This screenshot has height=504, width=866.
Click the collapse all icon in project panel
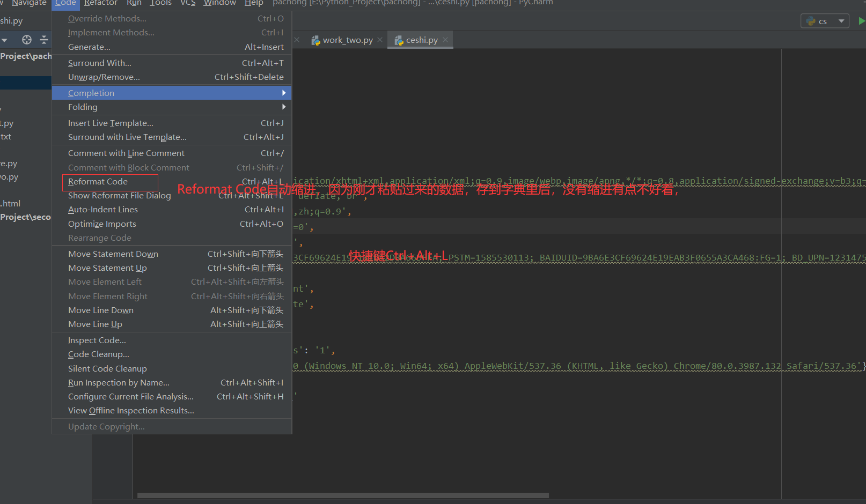coord(44,40)
